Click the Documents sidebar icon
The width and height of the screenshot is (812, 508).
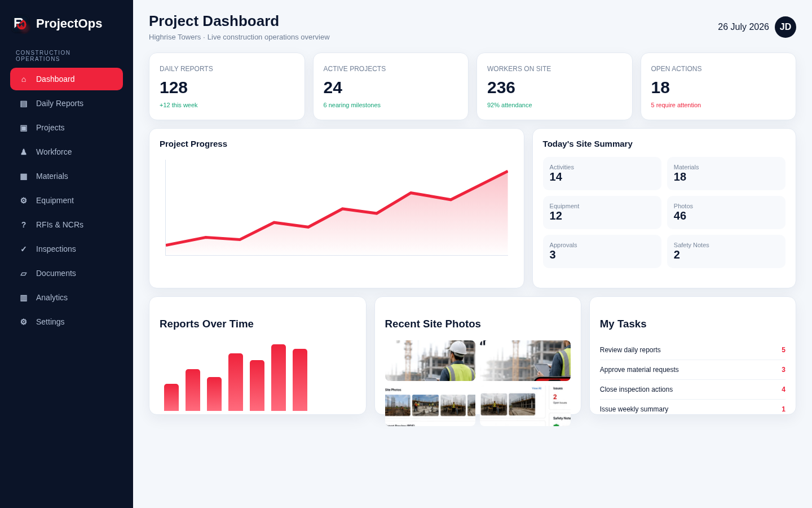24,273
